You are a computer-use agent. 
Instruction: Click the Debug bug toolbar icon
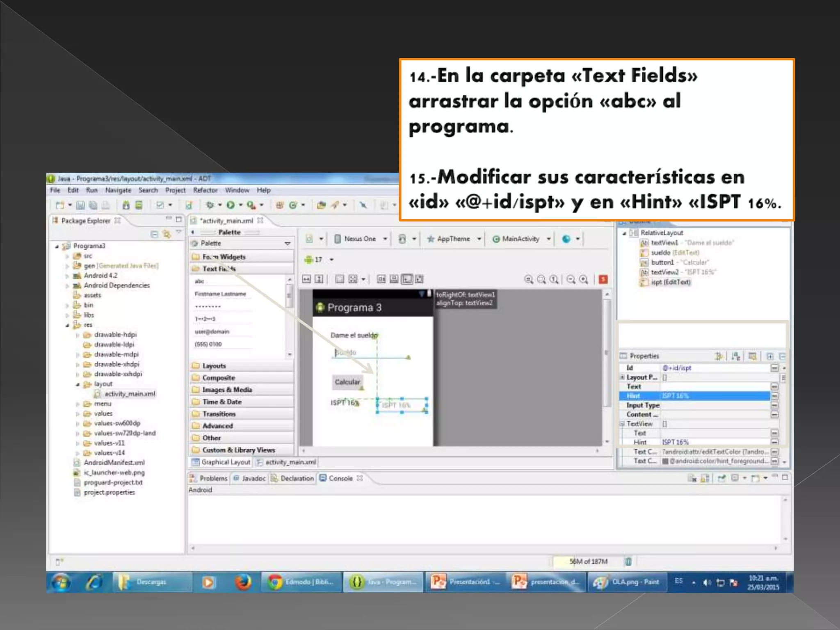[x=210, y=205]
